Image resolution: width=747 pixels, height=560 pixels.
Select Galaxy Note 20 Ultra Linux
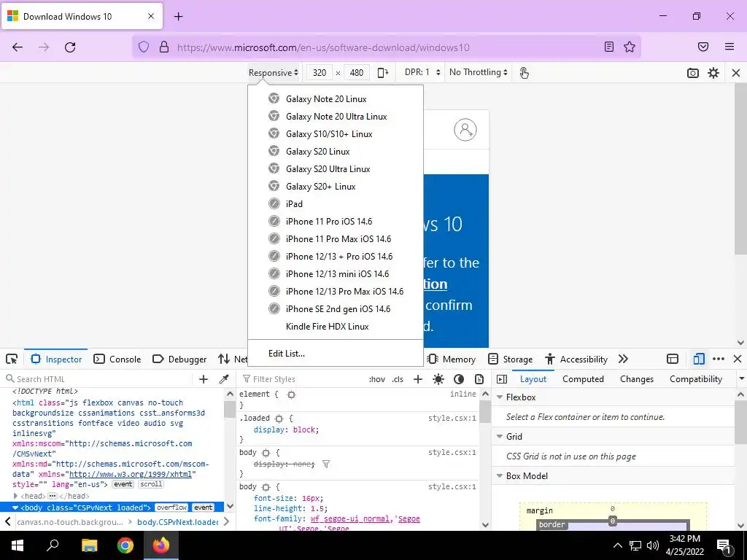pos(336,117)
